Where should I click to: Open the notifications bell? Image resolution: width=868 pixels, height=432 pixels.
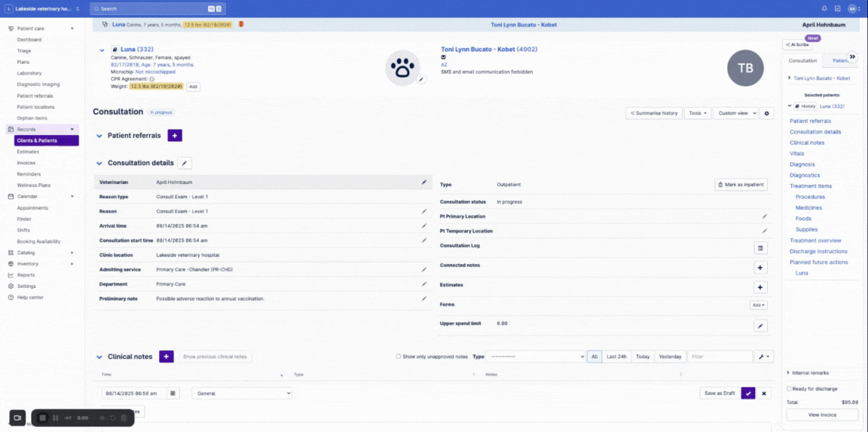[824, 8]
